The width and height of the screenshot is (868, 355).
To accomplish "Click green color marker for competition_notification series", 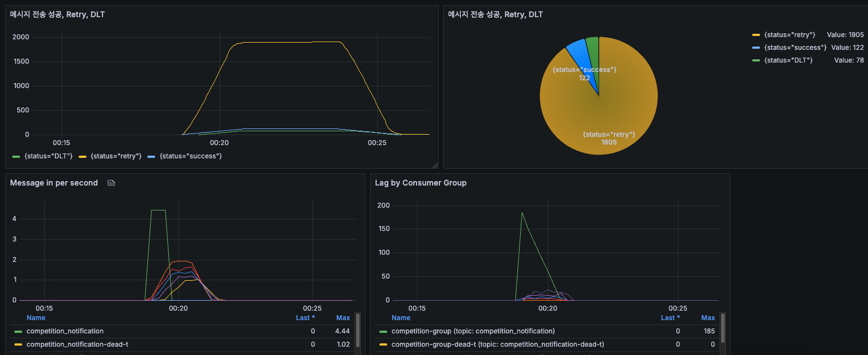I will point(18,331).
